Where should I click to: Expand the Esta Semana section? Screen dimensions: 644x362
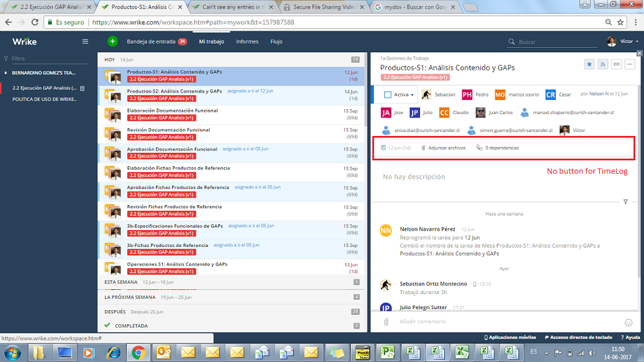click(231, 282)
